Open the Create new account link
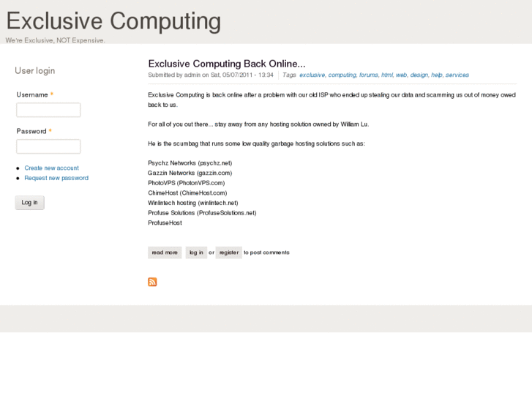 click(x=51, y=168)
